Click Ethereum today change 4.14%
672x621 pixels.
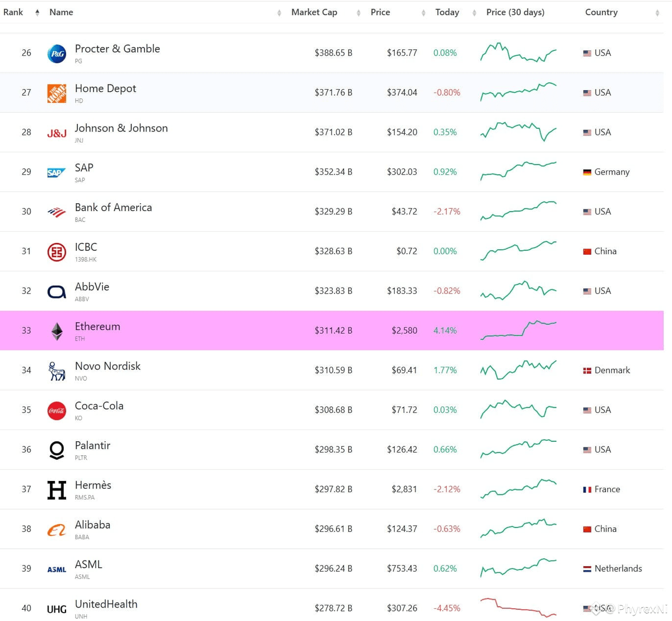[445, 331]
